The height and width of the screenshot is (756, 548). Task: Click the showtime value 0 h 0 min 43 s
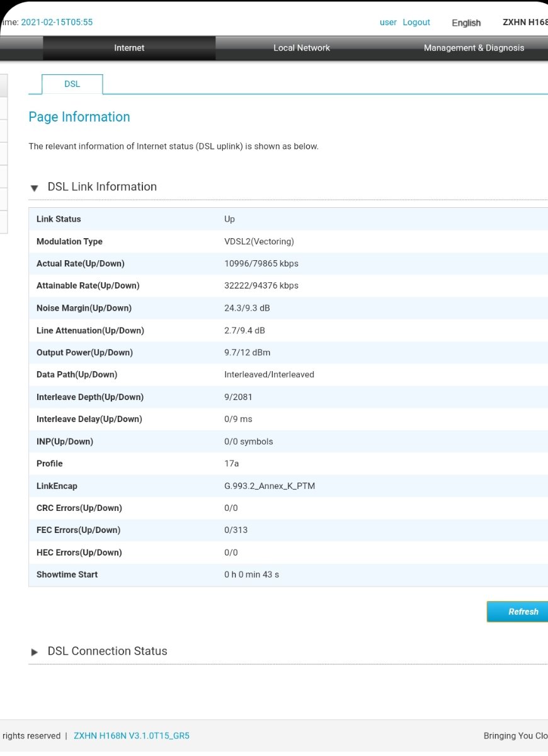point(251,575)
